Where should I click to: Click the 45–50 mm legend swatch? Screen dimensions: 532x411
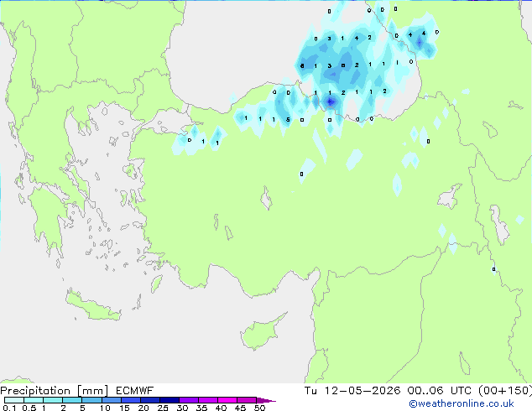pyautogui.click(x=247, y=400)
